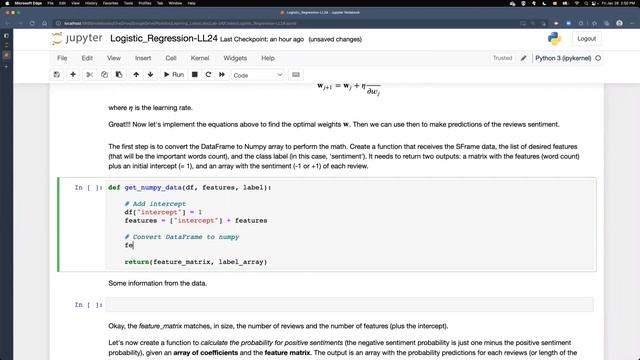Interrupt the kernel with stop icon
Viewport: 640px width, 360px height.
(195, 75)
